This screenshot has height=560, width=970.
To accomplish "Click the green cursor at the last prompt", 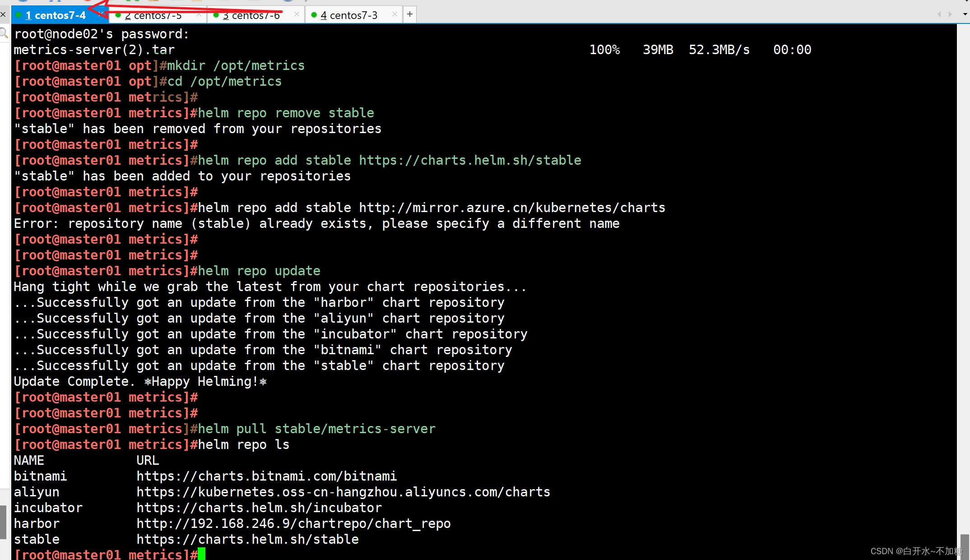I will click(201, 554).
